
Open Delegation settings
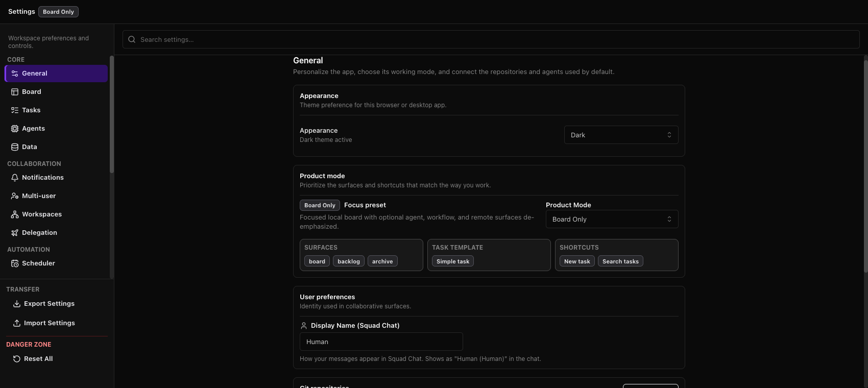coord(56,233)
